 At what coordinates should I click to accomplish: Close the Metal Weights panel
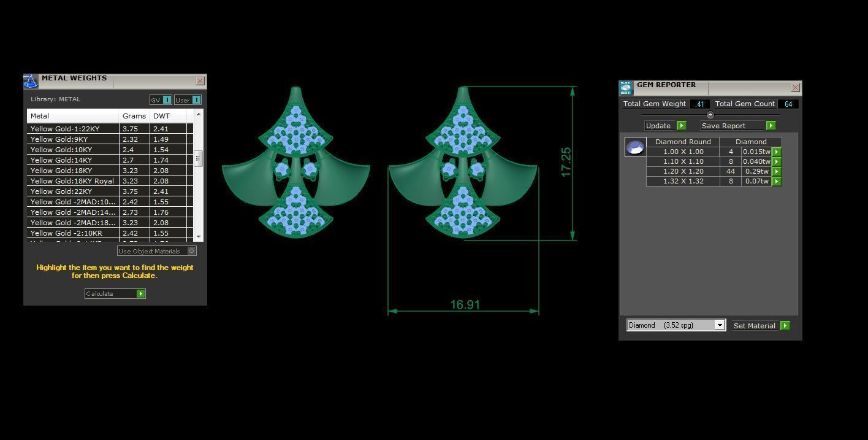tap(200, 81)
